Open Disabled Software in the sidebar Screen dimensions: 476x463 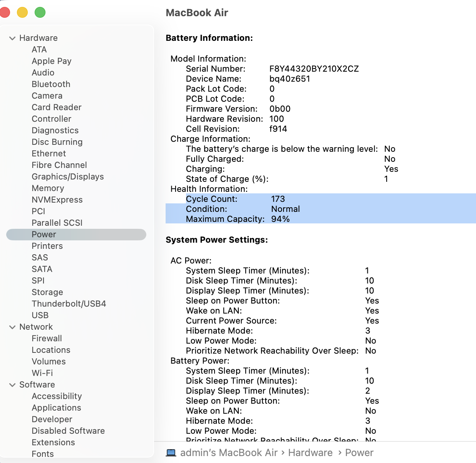coord(68,431)
